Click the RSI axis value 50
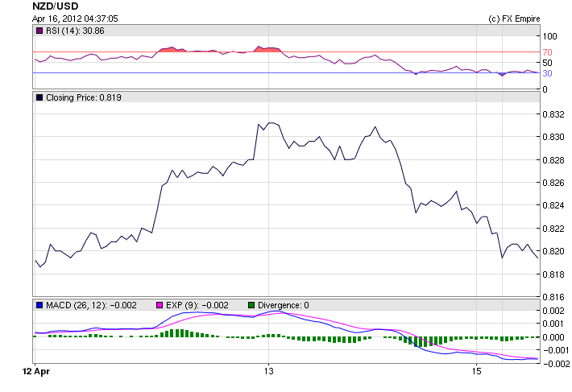Image resolution: width=572 pixels, height=392 pixels. pos(547,63)
